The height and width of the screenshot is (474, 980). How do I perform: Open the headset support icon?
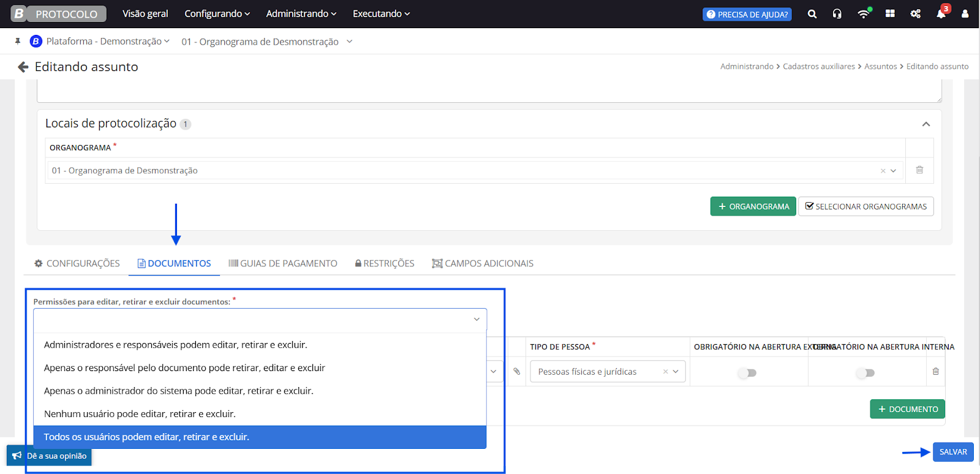(x=837, y=14)
